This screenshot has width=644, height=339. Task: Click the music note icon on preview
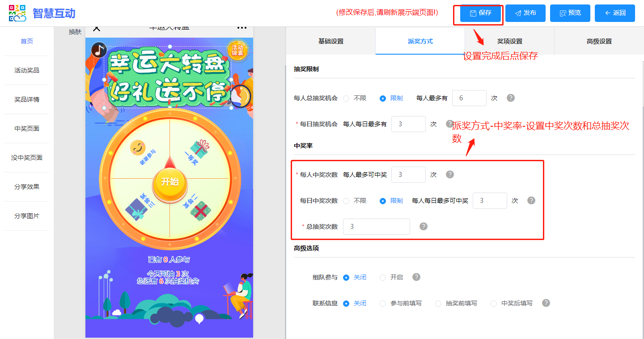coord(99,50)
